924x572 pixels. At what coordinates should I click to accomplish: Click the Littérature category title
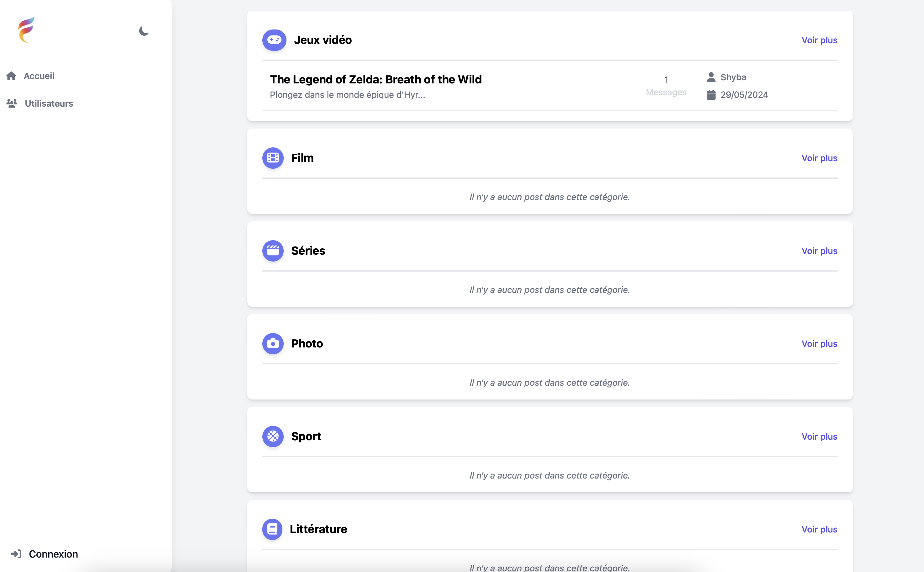point(318,529)
